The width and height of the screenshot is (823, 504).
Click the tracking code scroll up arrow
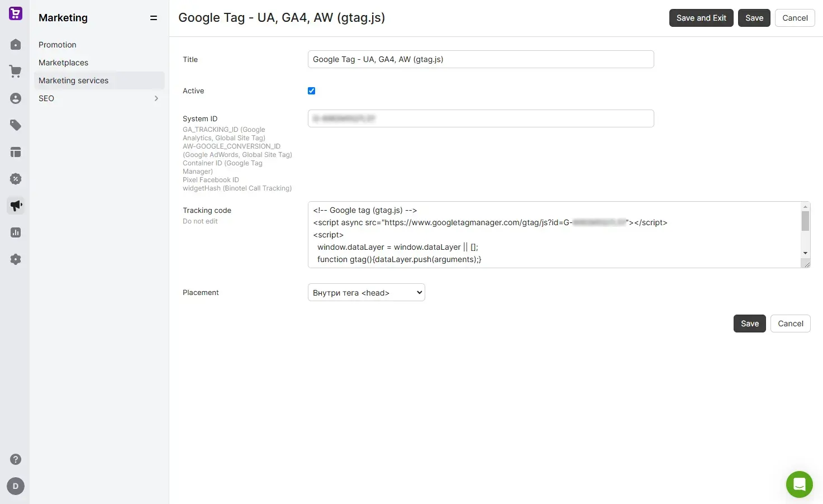click(805, 206)
